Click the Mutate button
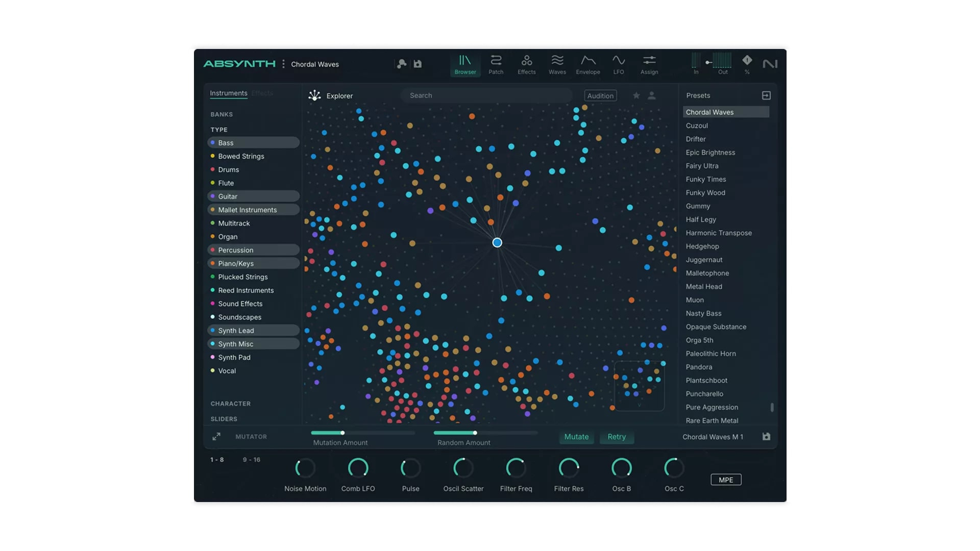This screenshot has width=980, height=551. [x=576, y=437]
